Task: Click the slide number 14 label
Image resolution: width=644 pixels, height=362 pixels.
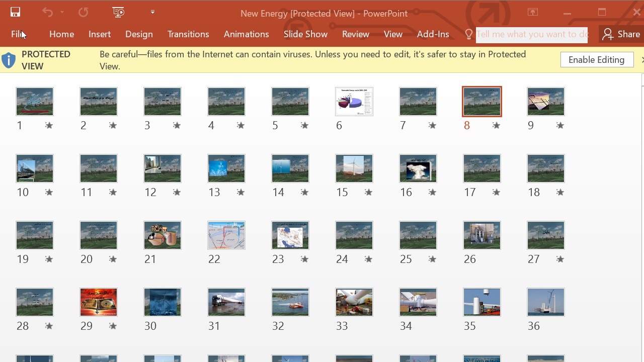Action: pos(278,192)
